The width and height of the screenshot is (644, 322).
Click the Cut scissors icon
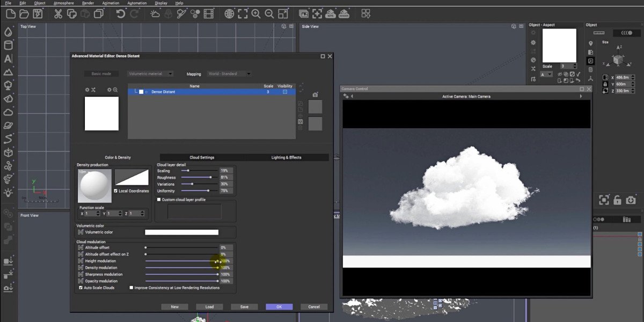tap(58, 13)
